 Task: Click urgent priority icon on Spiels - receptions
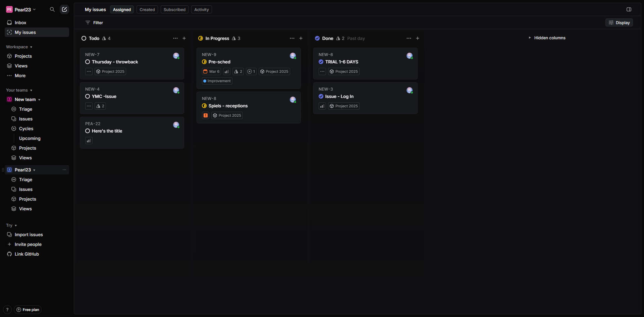pyautogui.click(x=206, y=115)
